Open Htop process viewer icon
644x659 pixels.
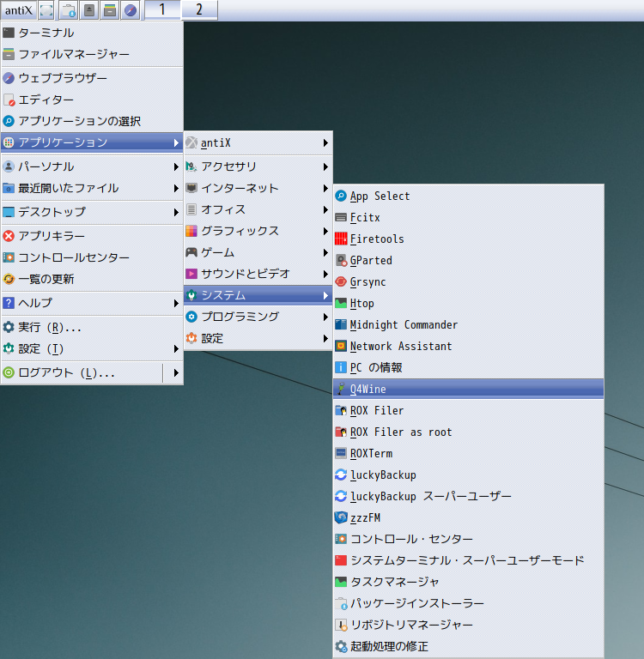tap(341, 303)
